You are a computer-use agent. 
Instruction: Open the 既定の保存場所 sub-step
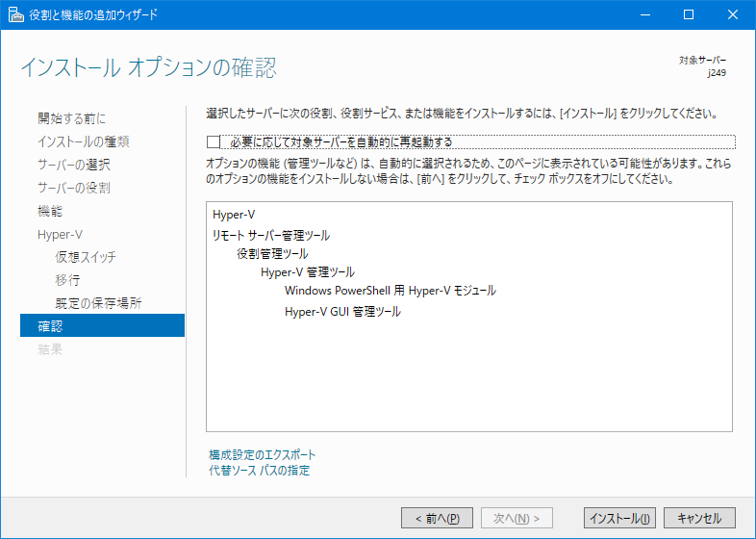tap(98, 303)
